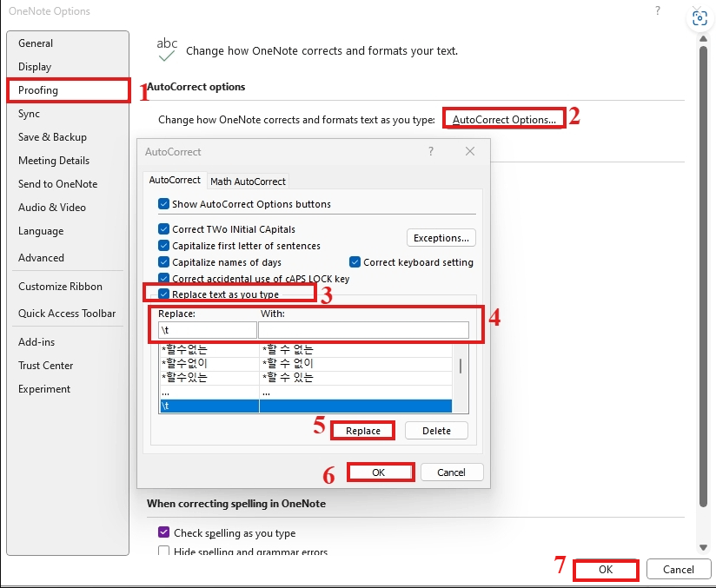This screenshot has height=588, width=716.
Task: Click OK in OneNote Options window
Action: click(x=606, y=569)
